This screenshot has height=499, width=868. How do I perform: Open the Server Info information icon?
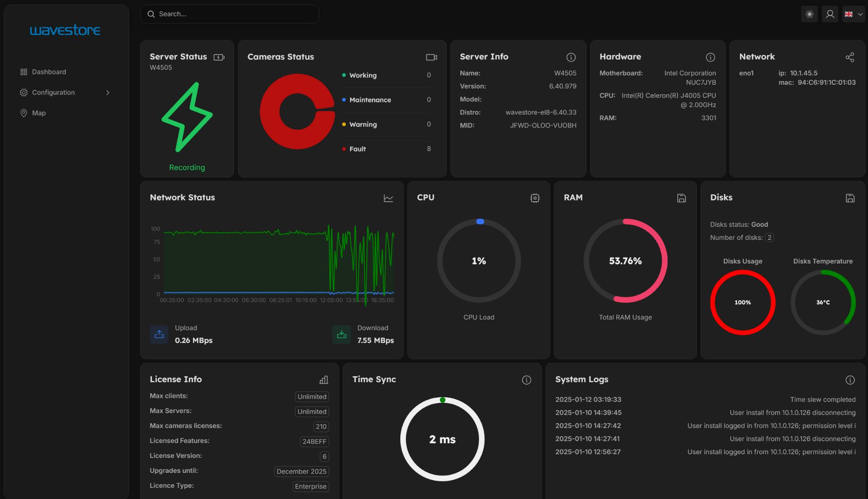pyautogui.click(x=571, y=57)
